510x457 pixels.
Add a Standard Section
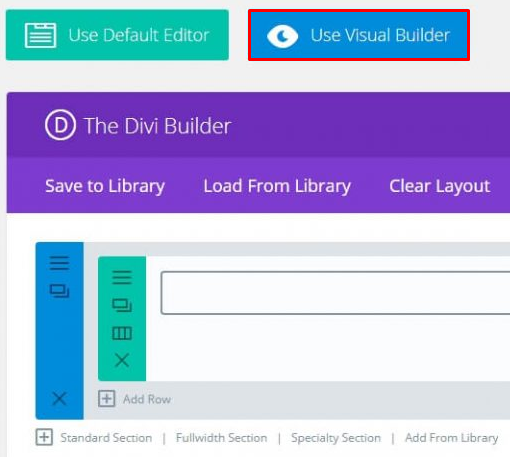pyautogui.click(x=106, y=438)
